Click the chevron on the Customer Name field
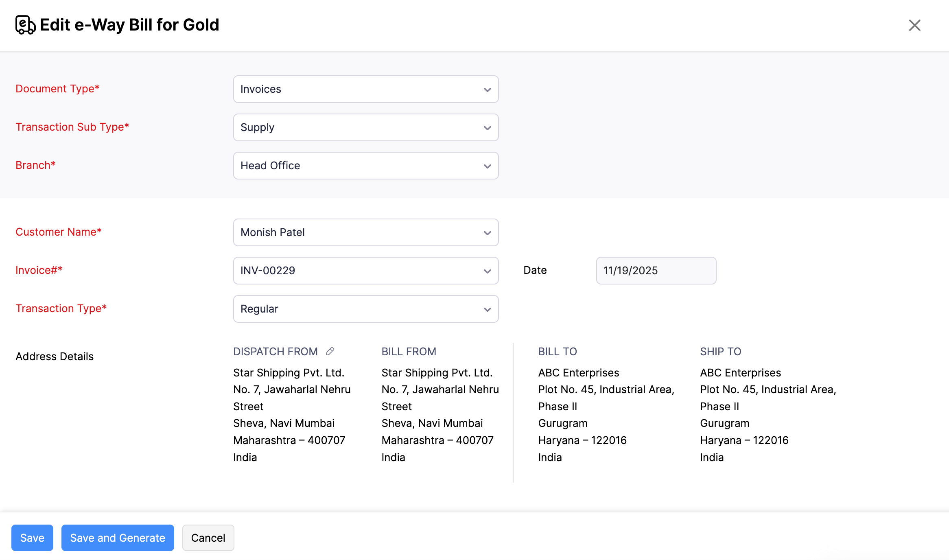This screenshot has height=560, width=949. pyautogui.click(x=487, y=232)
